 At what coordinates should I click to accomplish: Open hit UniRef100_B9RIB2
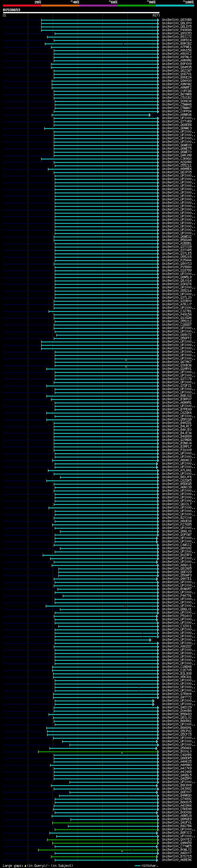click(177, 43)
